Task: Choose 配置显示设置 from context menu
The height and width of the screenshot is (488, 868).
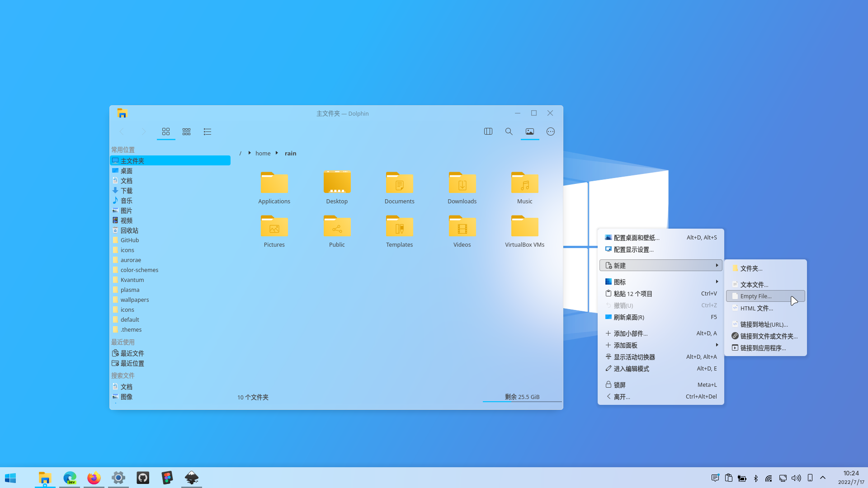Action: (x=660, y=249)
